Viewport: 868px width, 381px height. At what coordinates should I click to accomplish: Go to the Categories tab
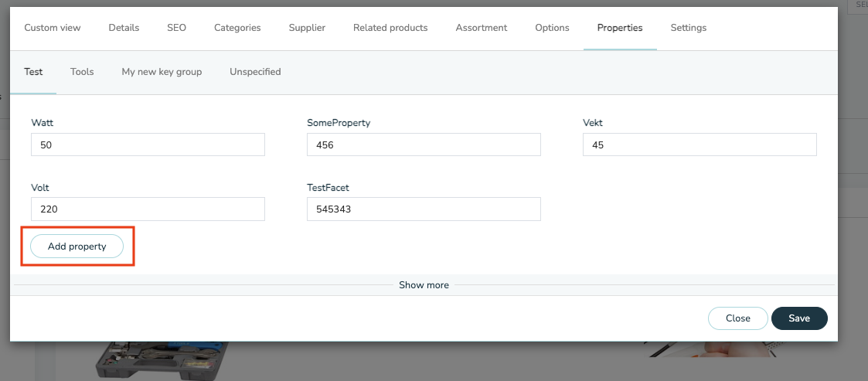pos(237,28)
